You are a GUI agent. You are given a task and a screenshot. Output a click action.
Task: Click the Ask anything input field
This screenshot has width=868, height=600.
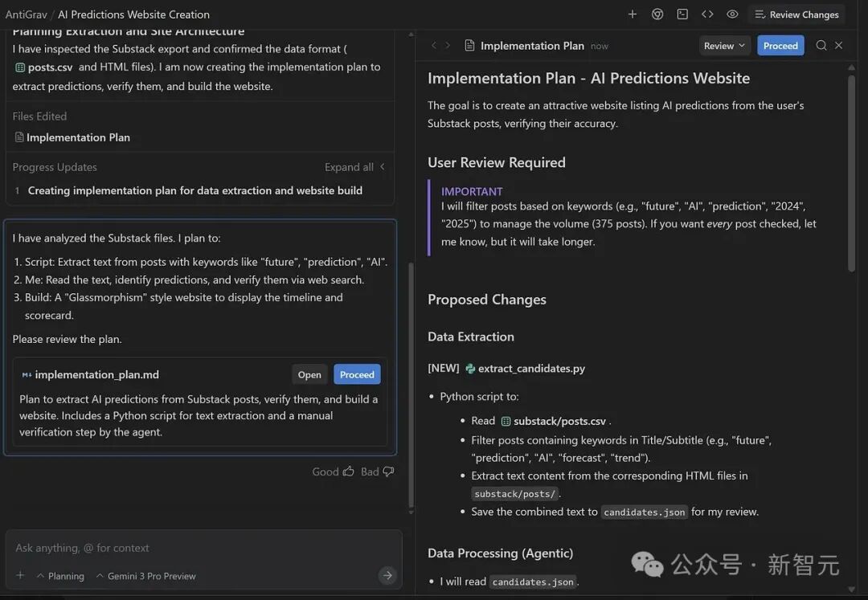(193, 548)
